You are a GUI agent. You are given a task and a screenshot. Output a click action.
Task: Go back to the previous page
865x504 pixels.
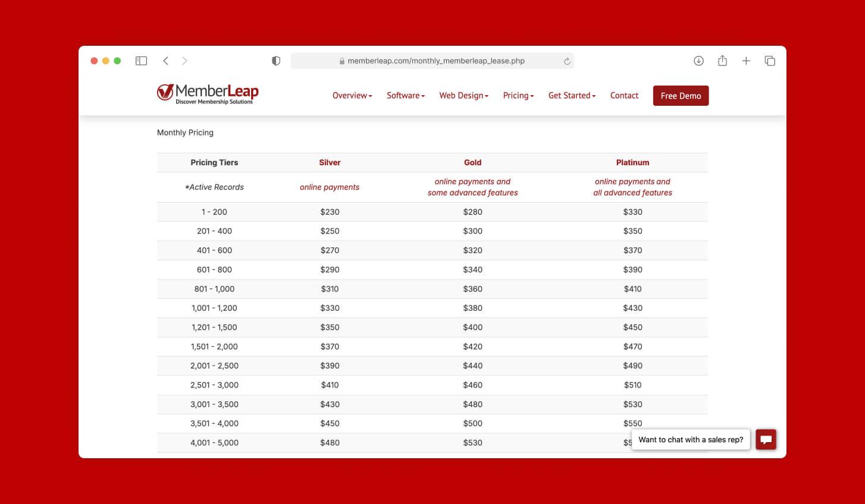click(x=166, y=61)
